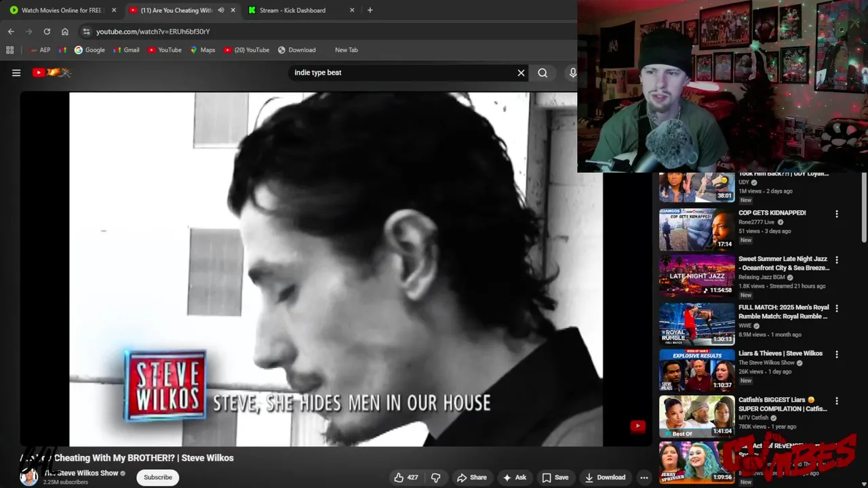Select the youtube.com address bar URL
The height and width of the screenshot is (488, 868).
(153, 31)
